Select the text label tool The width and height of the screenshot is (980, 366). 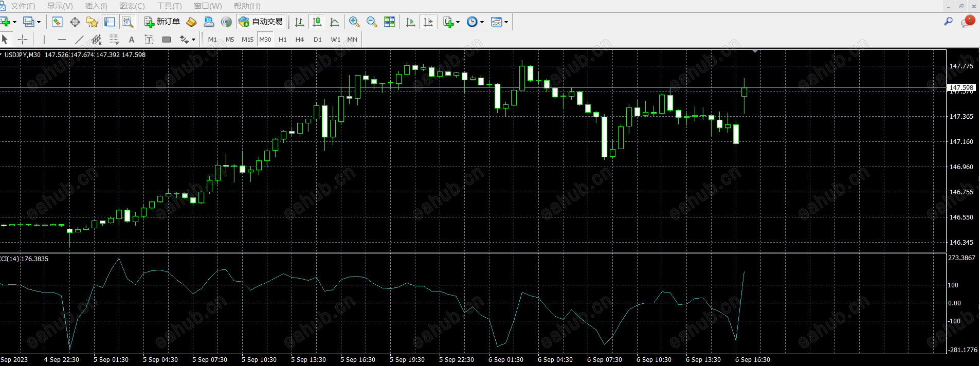(149, 39)
